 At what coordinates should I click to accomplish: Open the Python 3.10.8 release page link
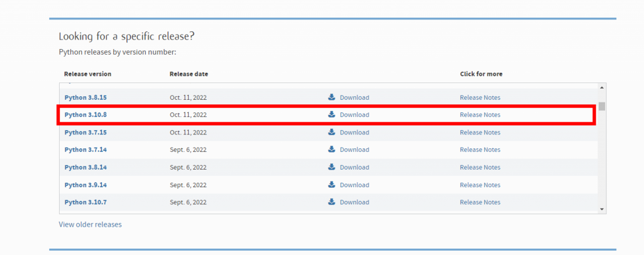[86, 115]
